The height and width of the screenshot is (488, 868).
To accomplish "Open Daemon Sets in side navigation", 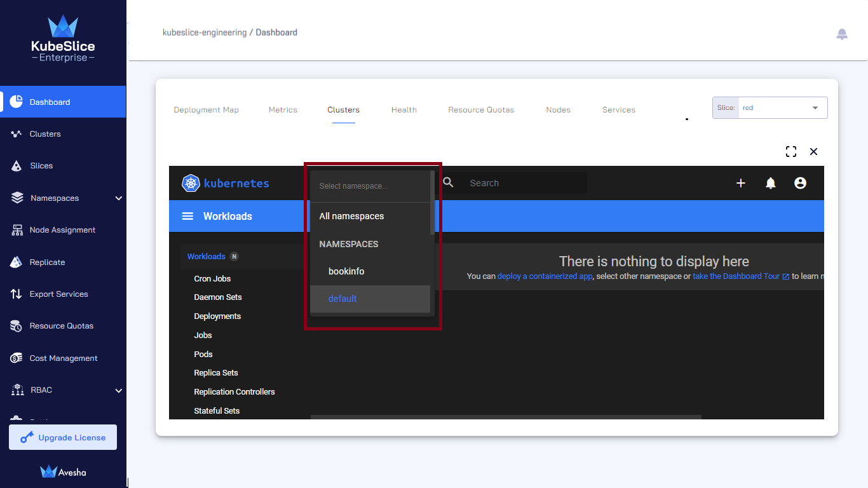I will click(x=218, y=297).
